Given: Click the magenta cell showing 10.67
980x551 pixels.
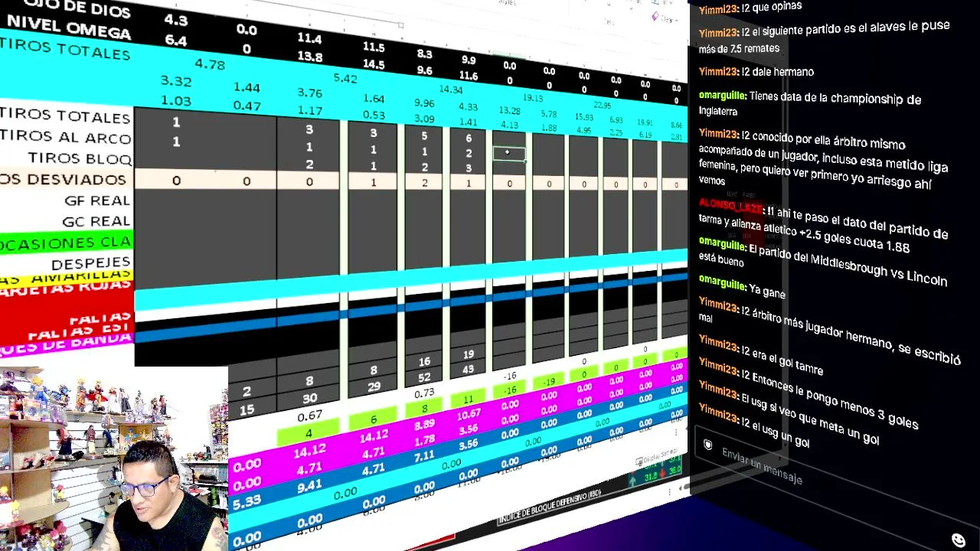Looking at the screenshot, I should 468,415.
